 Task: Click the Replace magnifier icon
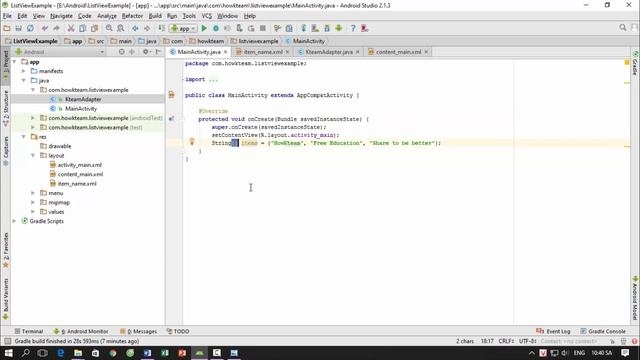tap(121, 28)
